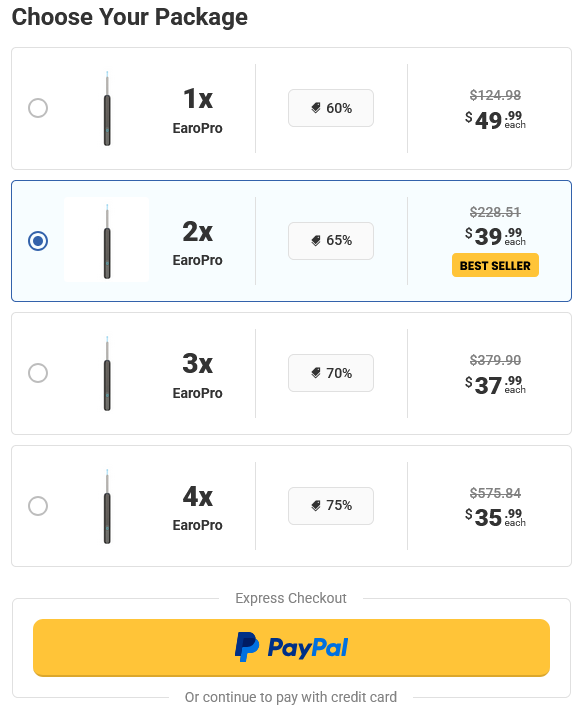The height and width of the screenshot is (710, 583).
Task: Click the PayPal express checkout button
Action: click(292, 648)
